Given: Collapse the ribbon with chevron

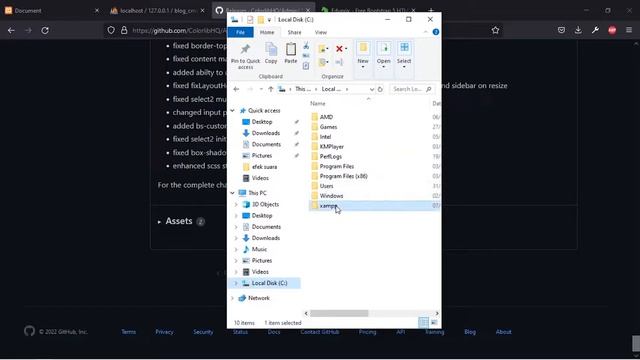Looking at the screenshot, I should pos(425,32).
